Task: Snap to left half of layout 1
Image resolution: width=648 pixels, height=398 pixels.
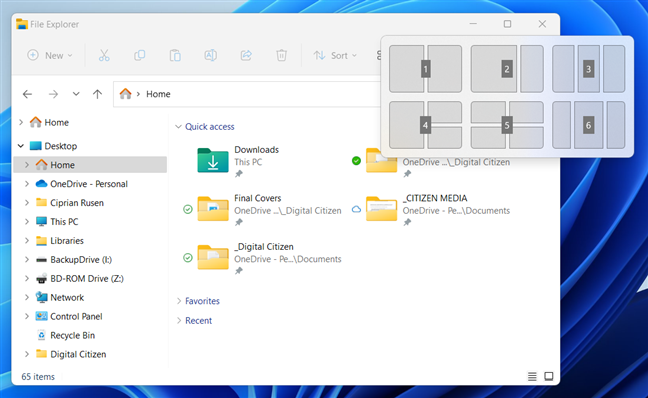Action: click(407, 69)
